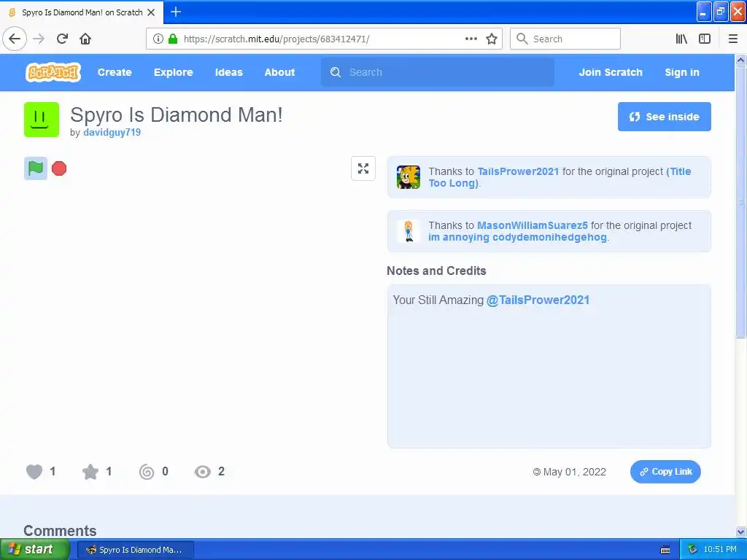Click the page vertical scrollbar thumb

(740, 202)
